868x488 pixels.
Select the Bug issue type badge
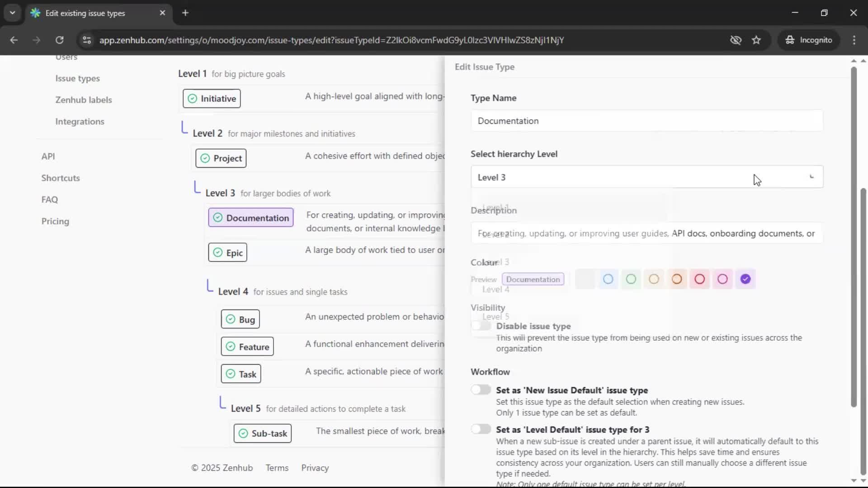tap(241, 319)
